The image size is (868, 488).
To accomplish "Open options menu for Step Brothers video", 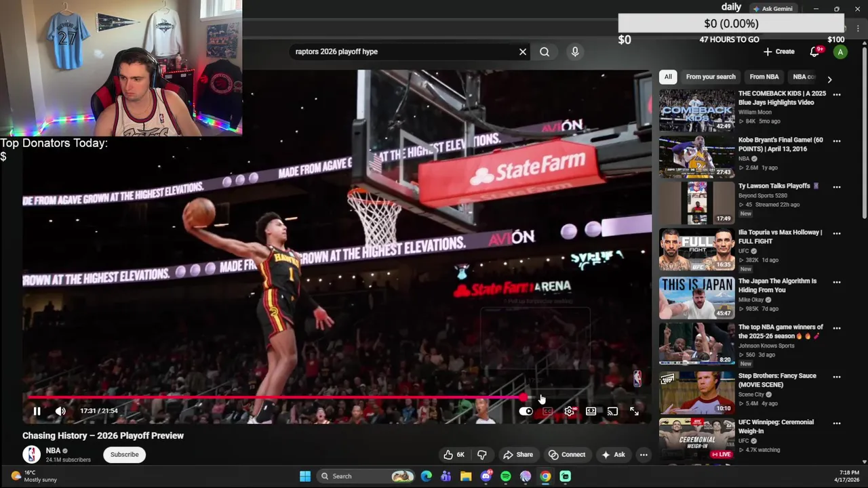I will coord(837,377).
